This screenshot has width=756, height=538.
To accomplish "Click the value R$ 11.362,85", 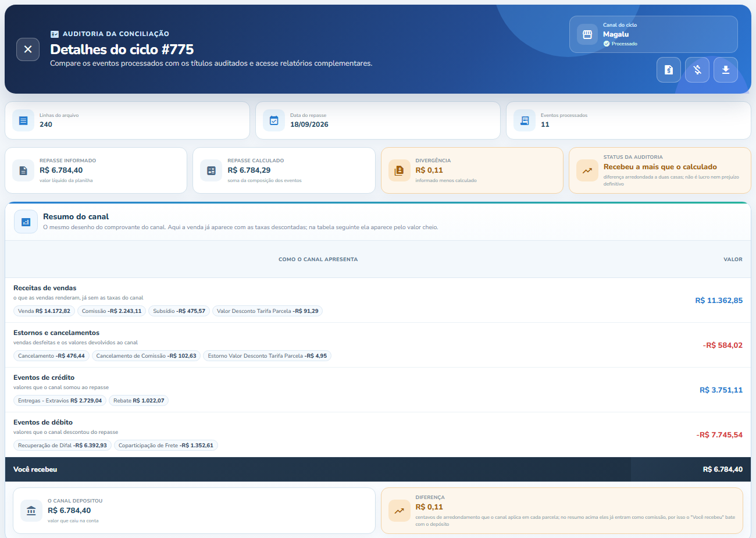I will 719,301.
